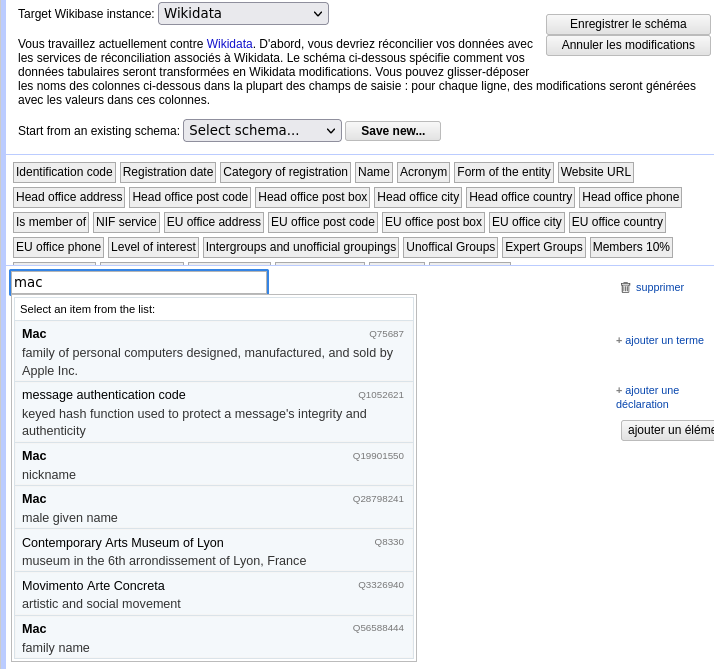The image size is (714, 669).
Task: Click the trash icon next to supprimer
Action: pyautogui.click(x=625, y=287)
